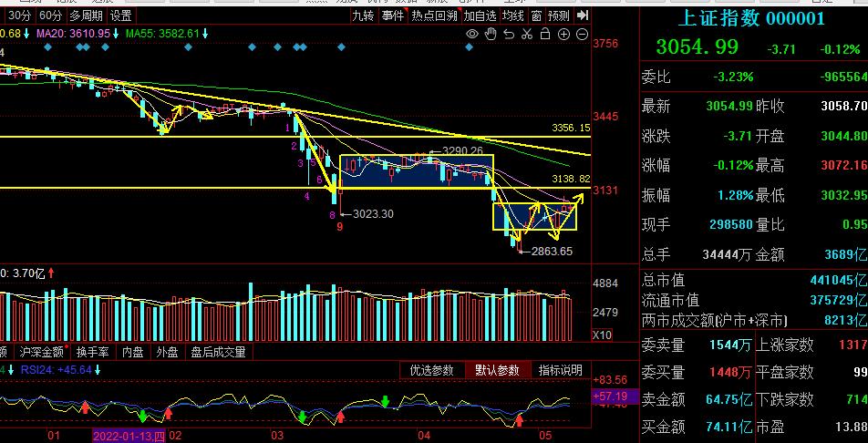Toggle the 均线 moving average button
The image size is (868, 443).
tap(512, 15)
